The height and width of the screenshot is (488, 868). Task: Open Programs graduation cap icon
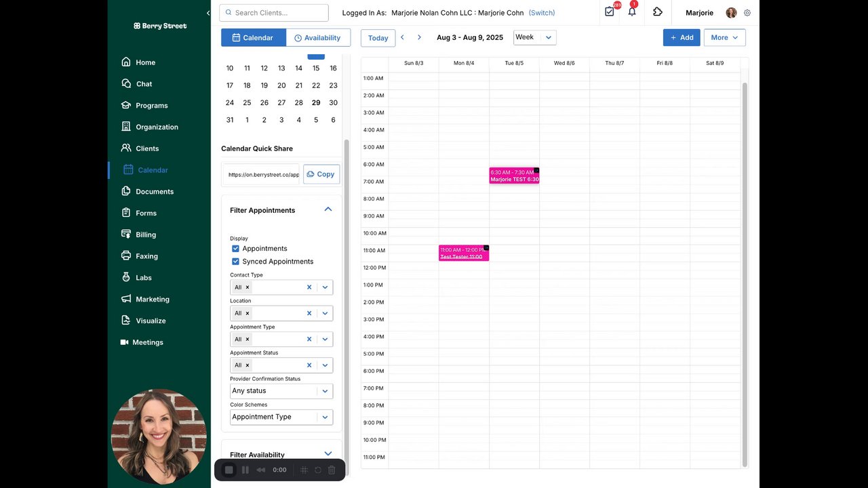[126, 105]
